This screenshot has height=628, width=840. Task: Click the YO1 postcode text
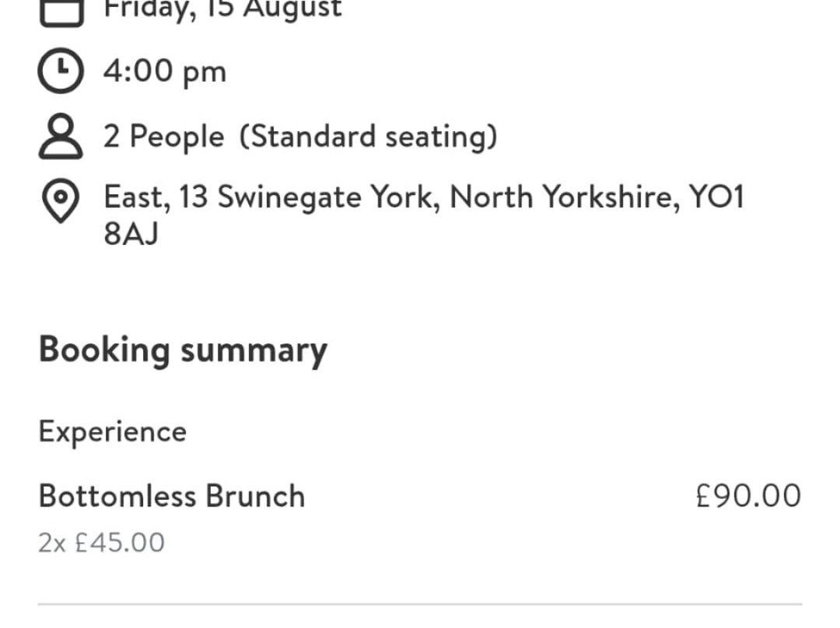716,197
